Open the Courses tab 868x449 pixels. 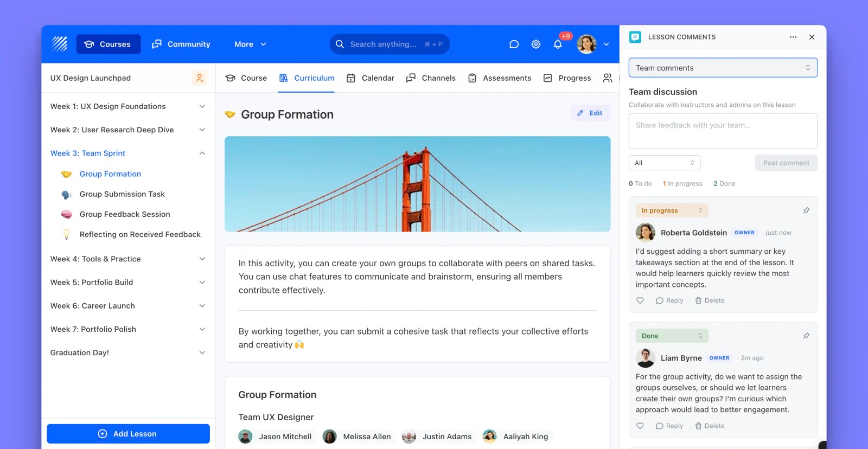[108, 44]
